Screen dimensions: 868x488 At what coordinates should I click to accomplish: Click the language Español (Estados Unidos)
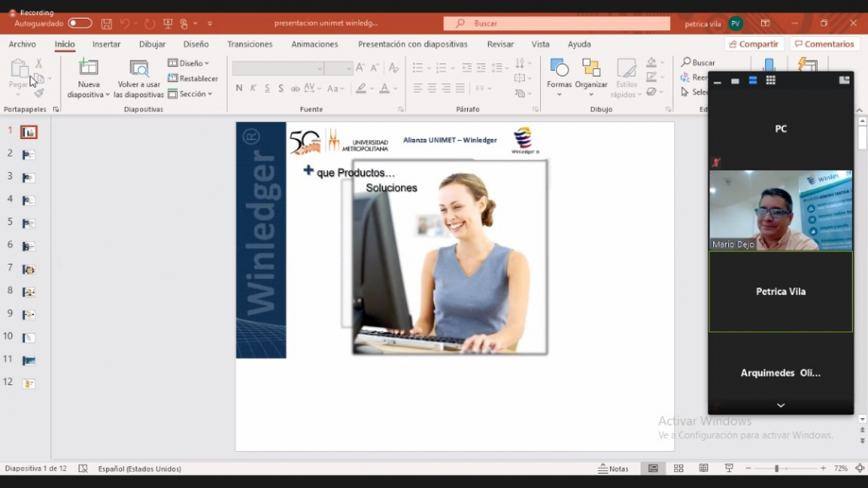point(140,469)
